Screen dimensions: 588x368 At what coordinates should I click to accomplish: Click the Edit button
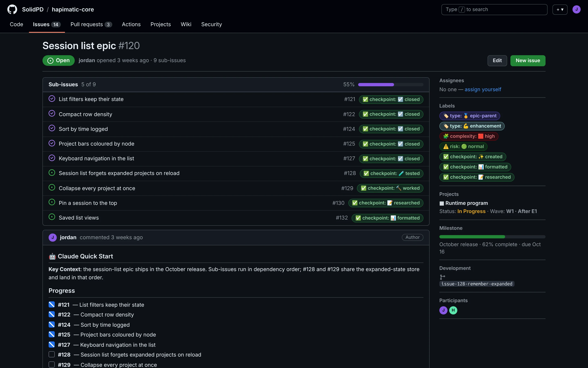pyautogui.click(x=497, y=61)
